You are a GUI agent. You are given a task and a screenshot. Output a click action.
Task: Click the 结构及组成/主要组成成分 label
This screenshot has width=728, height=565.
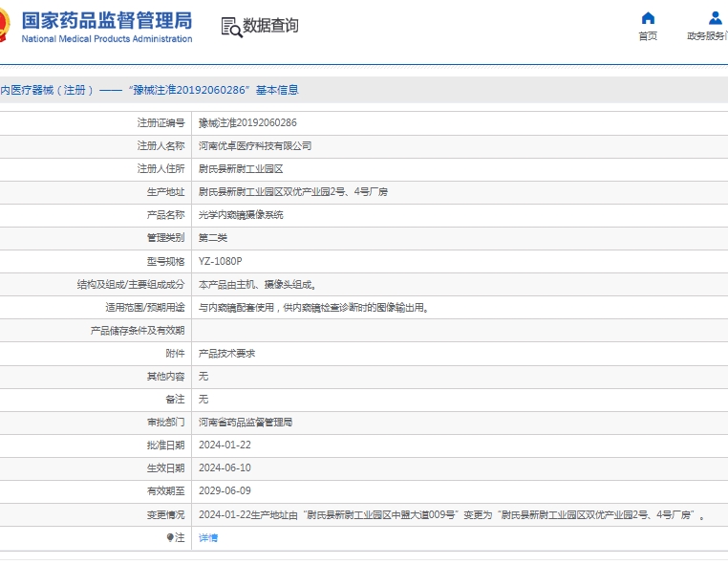point(131,284)
